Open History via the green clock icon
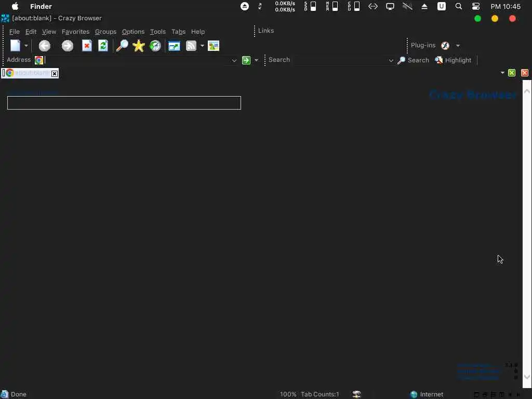Image resolution: width=532 pixels, height=399 pixels. (x=155, y=46)
